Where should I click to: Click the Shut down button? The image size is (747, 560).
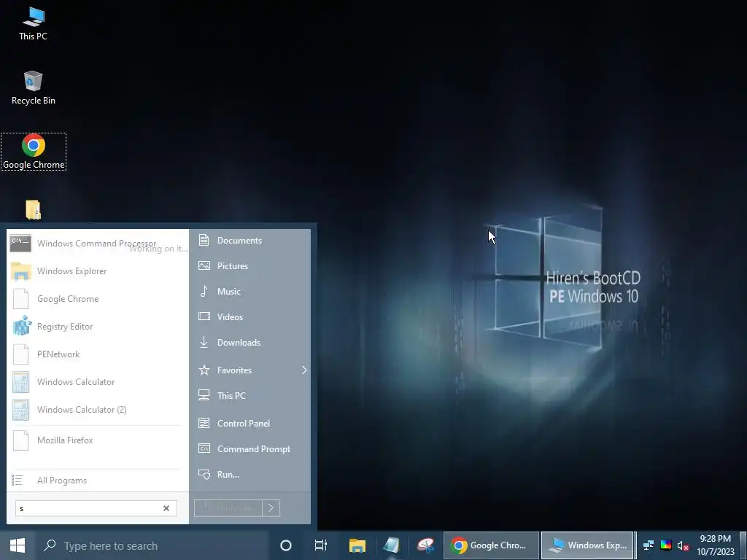click(x=228, y=508)
